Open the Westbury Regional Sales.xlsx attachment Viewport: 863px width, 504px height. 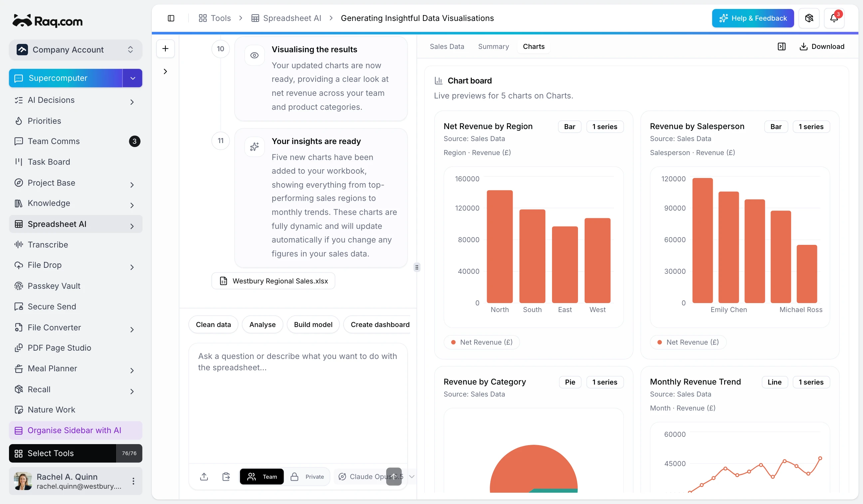pos(273,281)
